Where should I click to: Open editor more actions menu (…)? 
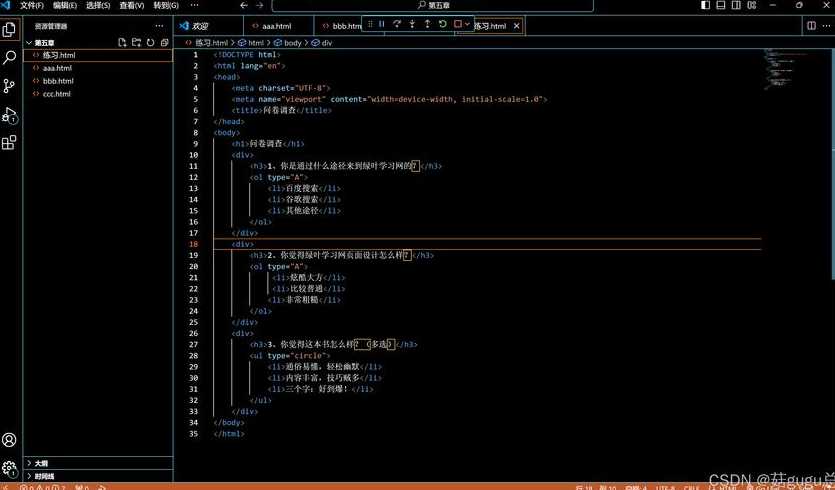pyautogui.click(x=826, y=26)
